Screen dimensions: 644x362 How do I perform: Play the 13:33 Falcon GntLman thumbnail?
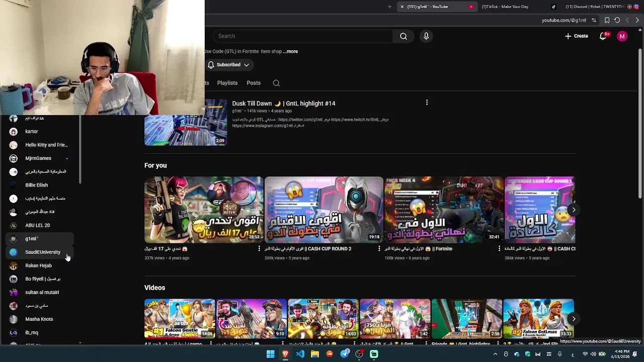coord(538,319)
